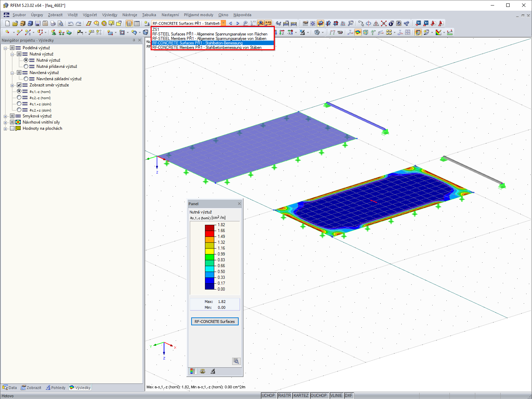
Task: Expand the 'Zobrazit směr výztuže' tree node
Action: tap(12, 85)
